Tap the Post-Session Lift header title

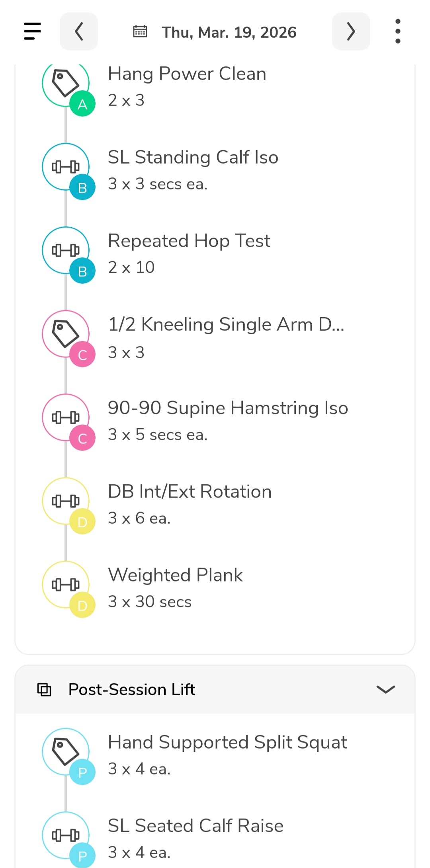132,689
